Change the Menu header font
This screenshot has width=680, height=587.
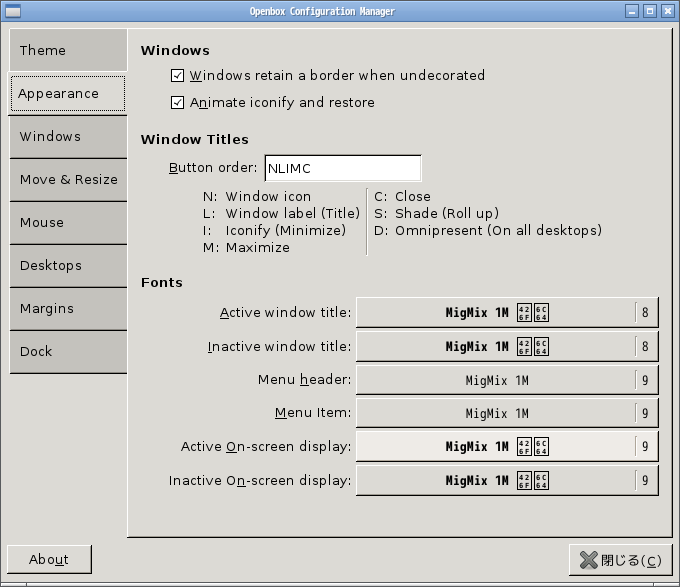507,380
